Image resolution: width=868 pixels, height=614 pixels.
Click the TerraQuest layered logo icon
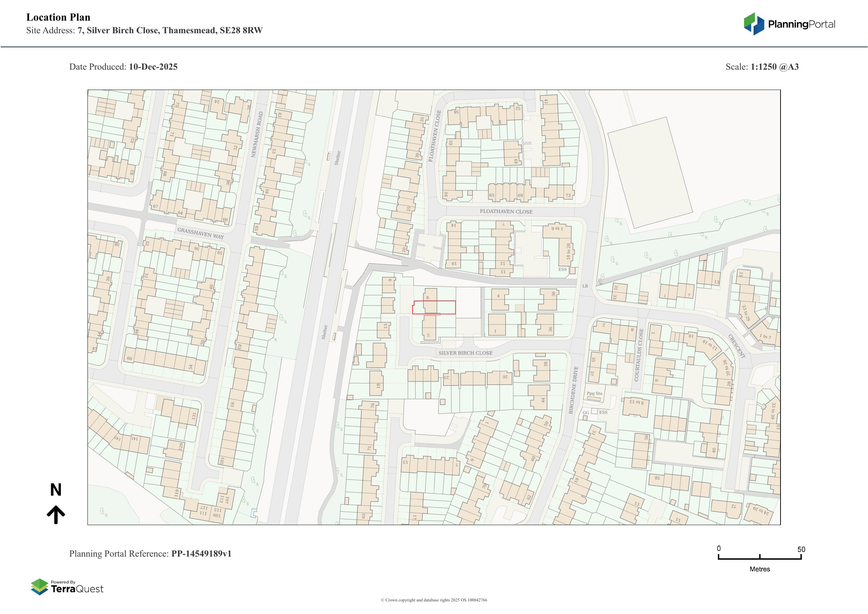point(39,587)
